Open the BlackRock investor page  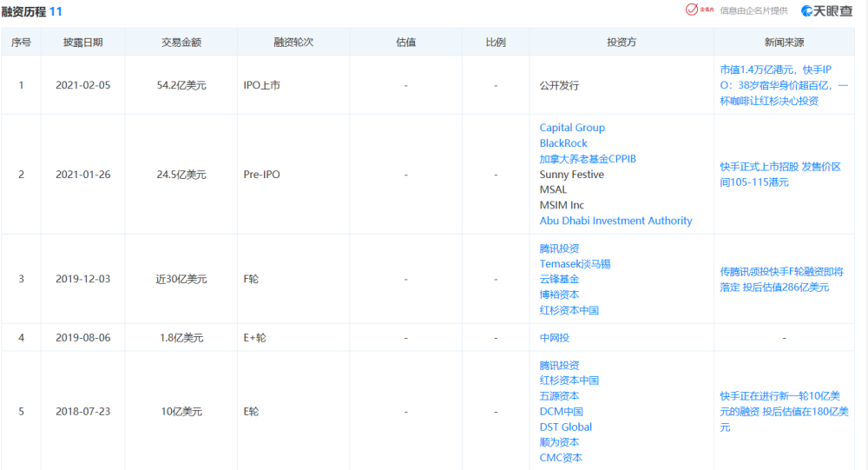pos(563,143)
